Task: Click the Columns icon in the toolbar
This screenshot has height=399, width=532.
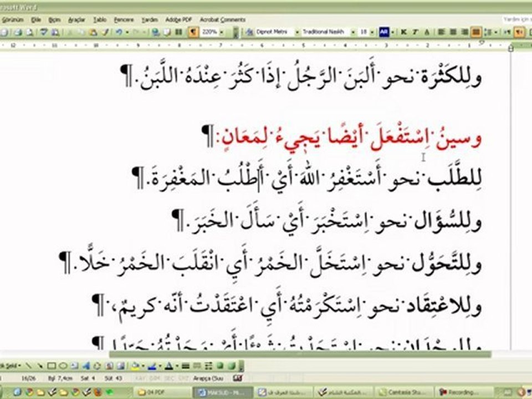Action: [x=178, y=32]
